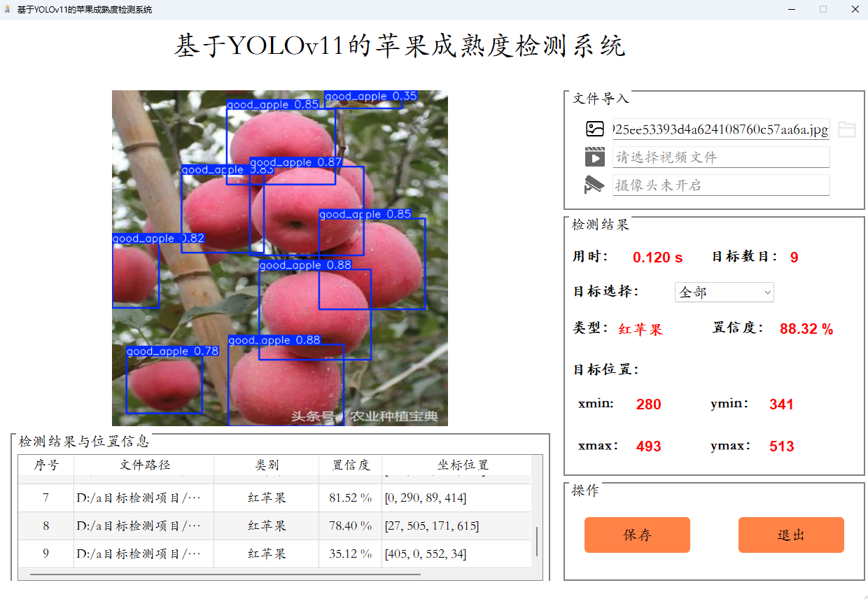The image size is (868, 599).
Task: Click the table's horizontal scrollbar
Action: [224, 575]
